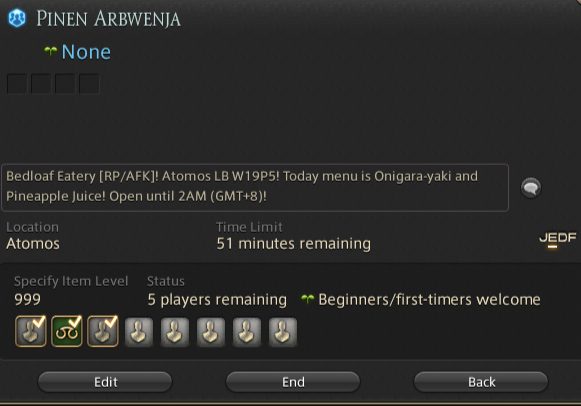Viewport: 581px width, 406px height.
Task: Click the eighth and last party slot
Action: pos(283,332)
